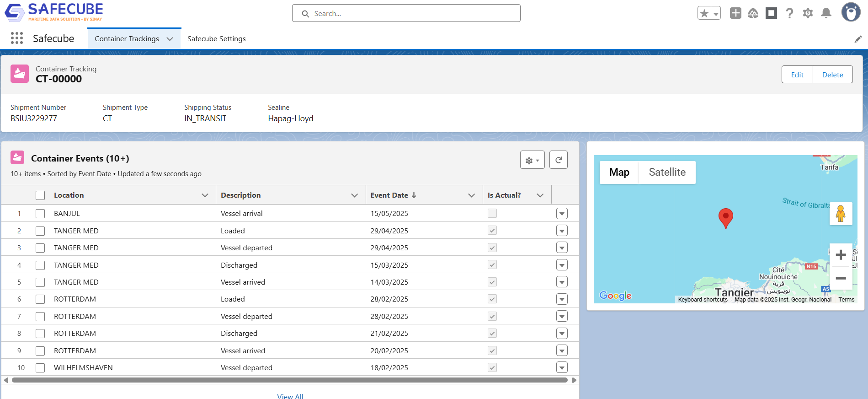Open the Container Trackings tab dropdown chevron
This screenshot has width=868, height=399.
[170, 39]
